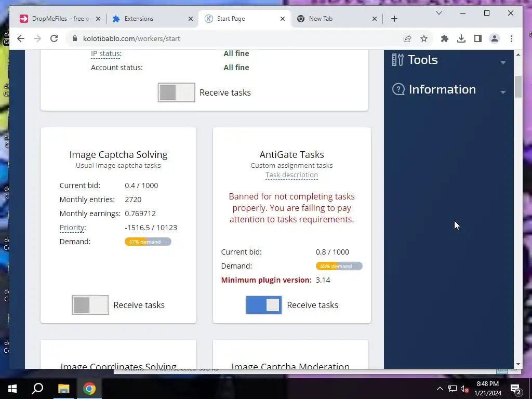Click the network tray icon
This screenshot has width=532, height=399.
[453, 389]
